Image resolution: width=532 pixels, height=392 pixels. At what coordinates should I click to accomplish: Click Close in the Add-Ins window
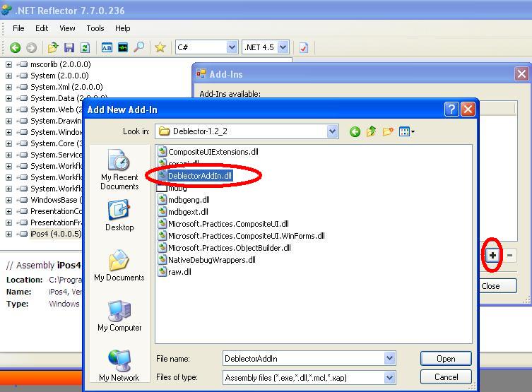point(497,286)
